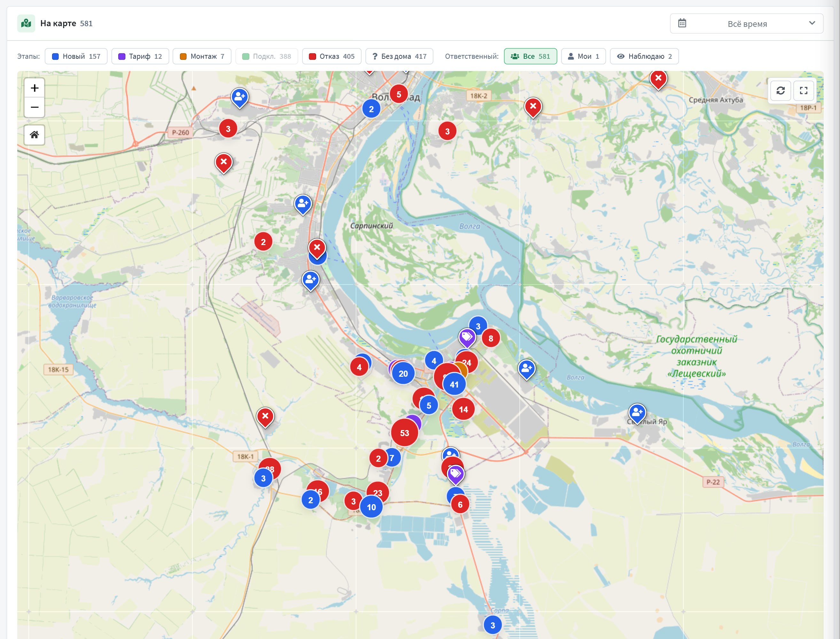Refresh the map using reload icon

(781, 90)
